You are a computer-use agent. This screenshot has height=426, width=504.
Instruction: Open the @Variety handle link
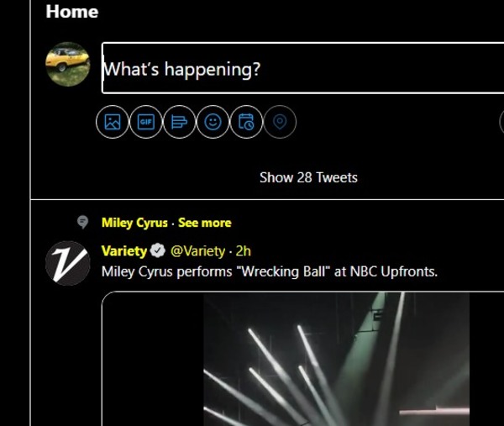[197, 250]
